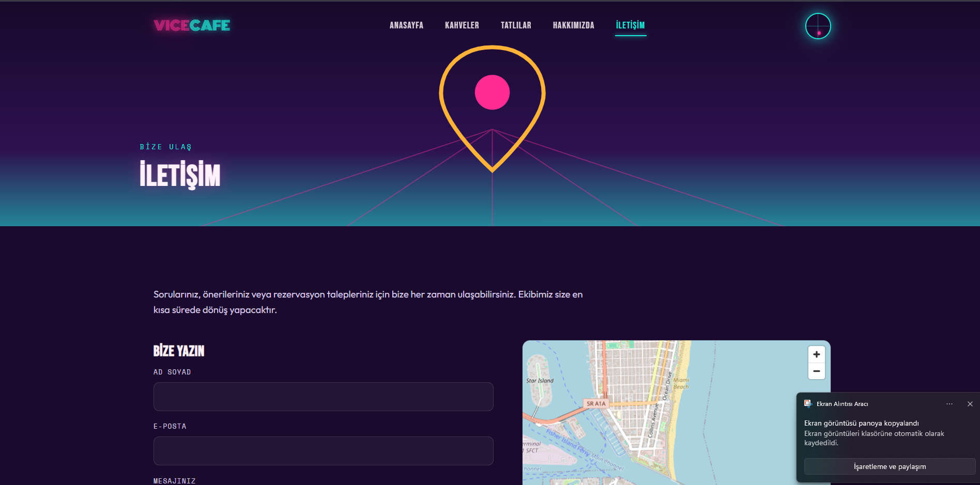Zoom out on the map

coord(817,371)
